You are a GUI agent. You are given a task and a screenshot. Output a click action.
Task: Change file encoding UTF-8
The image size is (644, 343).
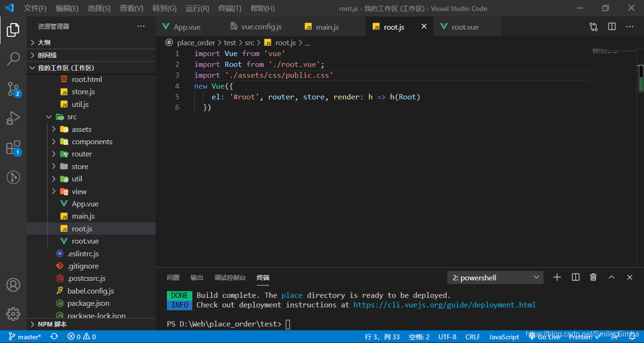point(447,337)
